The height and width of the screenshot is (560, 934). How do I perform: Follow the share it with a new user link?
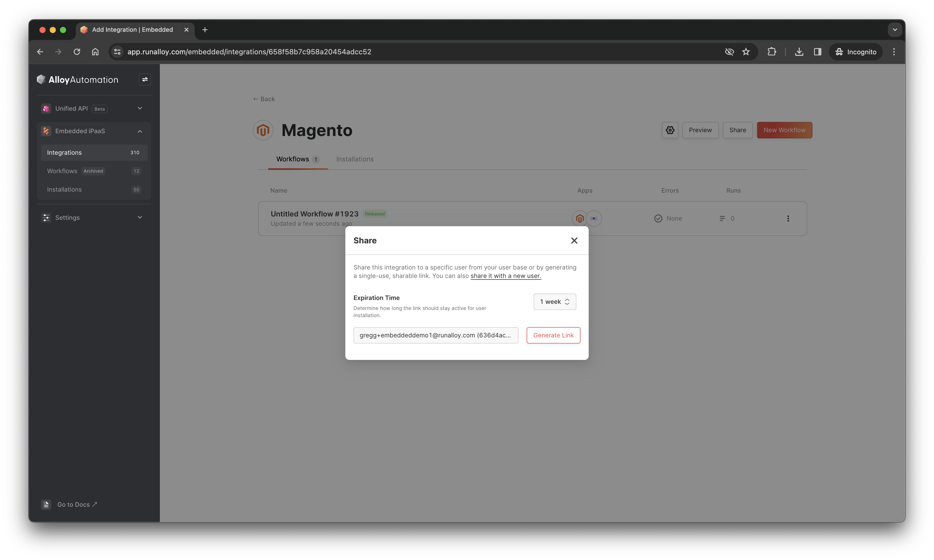click(x=506, y=276)
